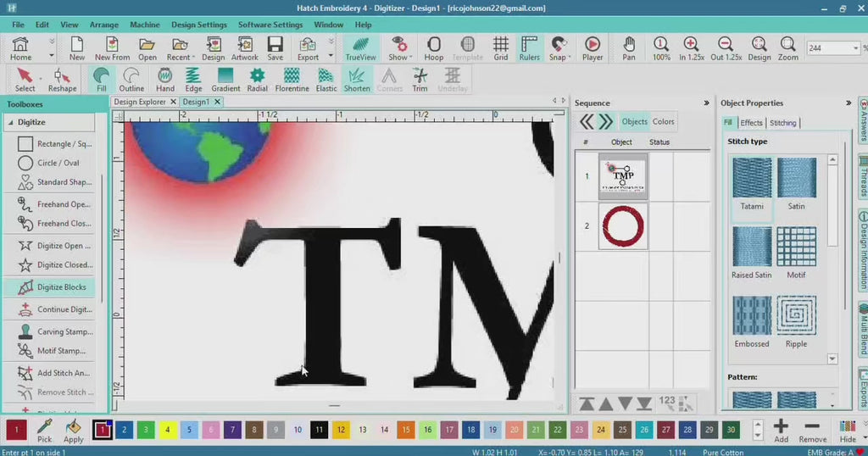Screen dimensions: 868x456
Task: Toggle Rulers display
Action: coord(529,48)
